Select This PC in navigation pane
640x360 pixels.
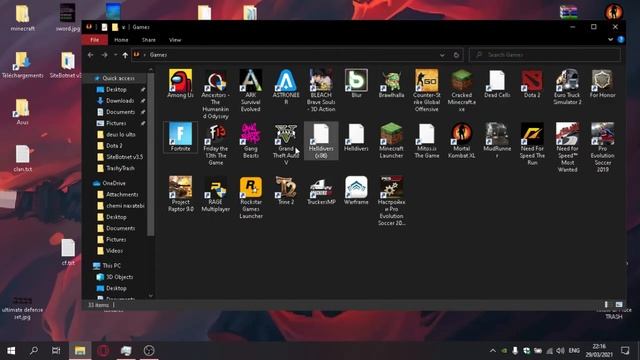coord(111,266)
